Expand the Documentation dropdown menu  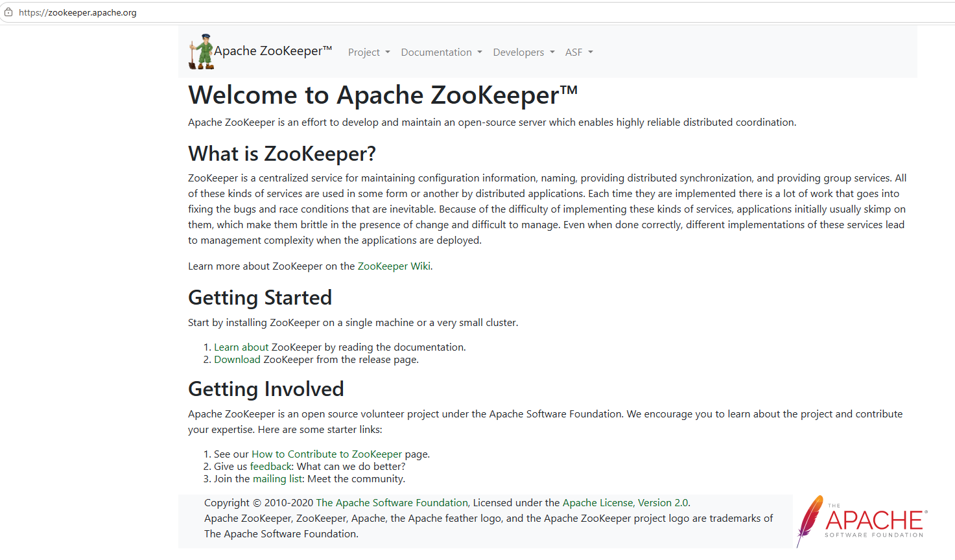442,52
